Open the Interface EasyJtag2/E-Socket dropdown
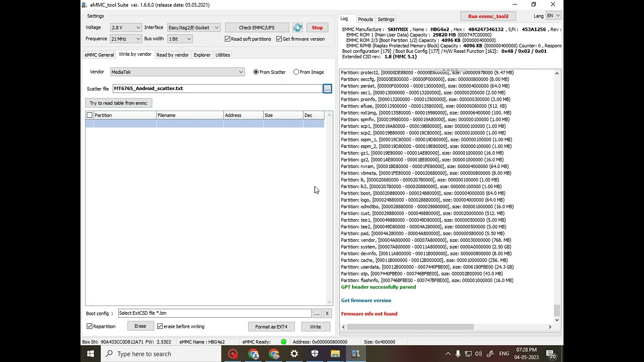 193,28
